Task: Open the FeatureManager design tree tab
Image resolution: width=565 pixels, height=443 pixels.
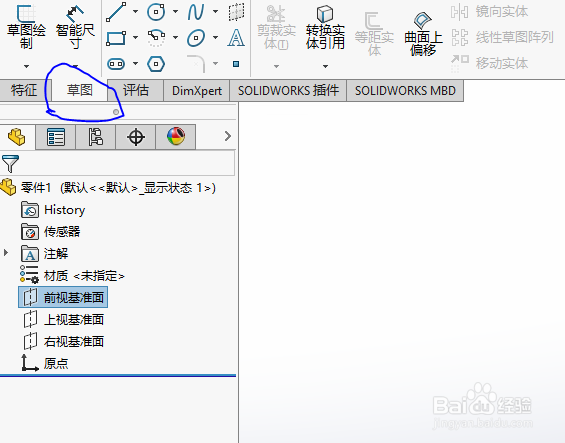Action: pos(17,137)
